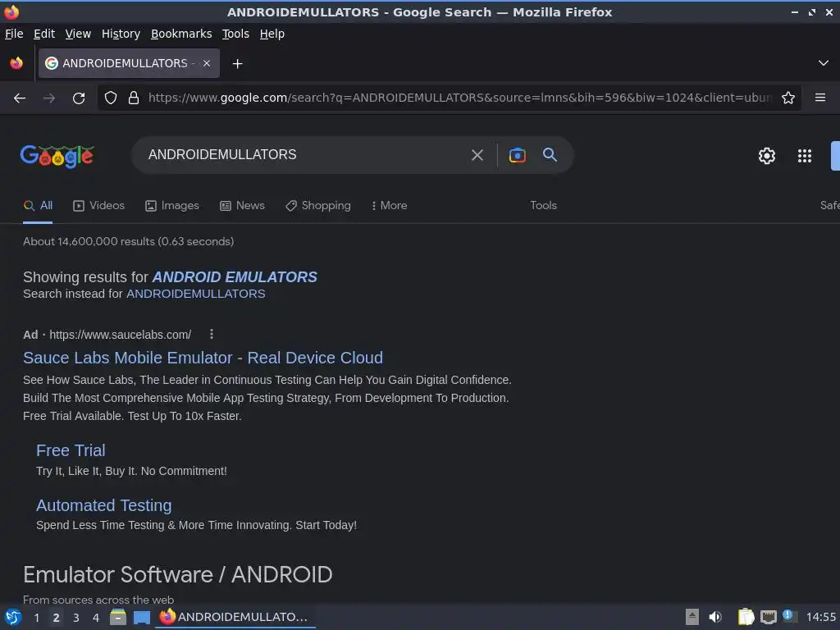Go to Google home via the logo
Image resolution: width=840 pixels, height=630 pixels.
click(57, 156)
